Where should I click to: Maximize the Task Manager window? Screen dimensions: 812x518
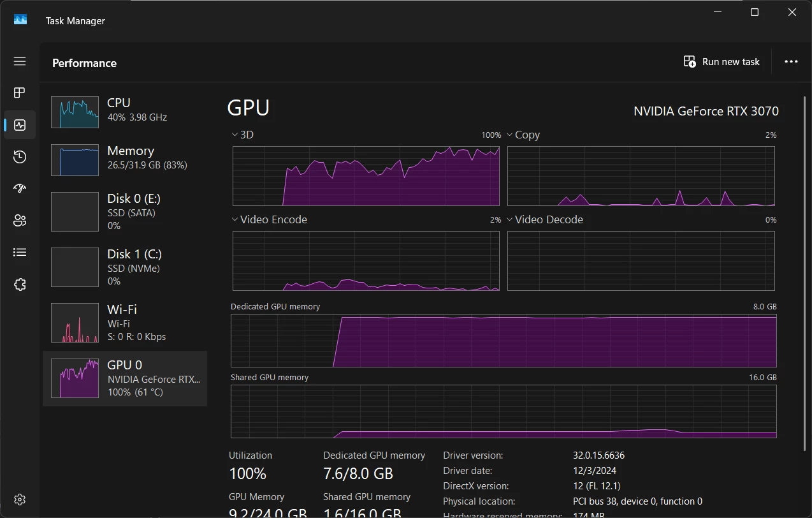pyautogui.click(x=755, y=12)
